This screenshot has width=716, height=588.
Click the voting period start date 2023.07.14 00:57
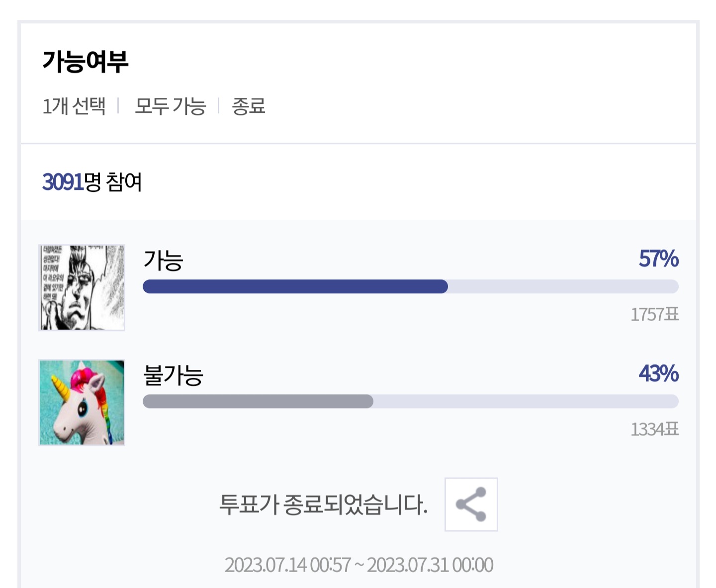point(288,565)
